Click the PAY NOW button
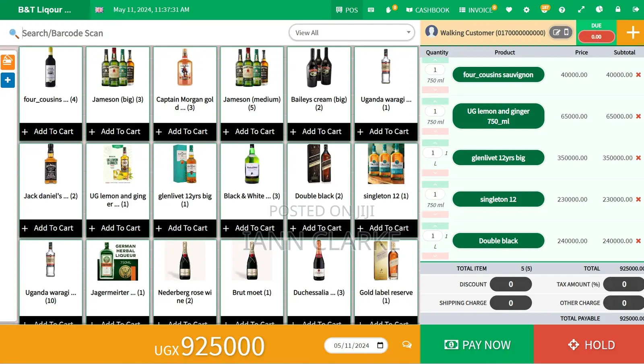Viewport: 644px width, 364px height. (477, 345)
